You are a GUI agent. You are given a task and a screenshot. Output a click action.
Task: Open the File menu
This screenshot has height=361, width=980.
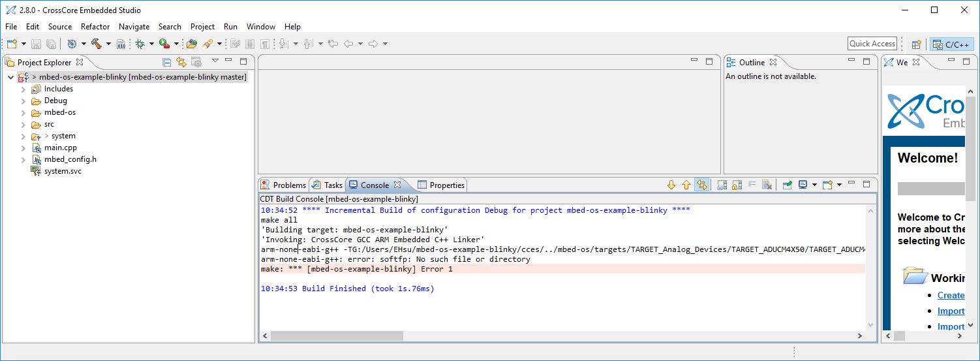(11, 27)
